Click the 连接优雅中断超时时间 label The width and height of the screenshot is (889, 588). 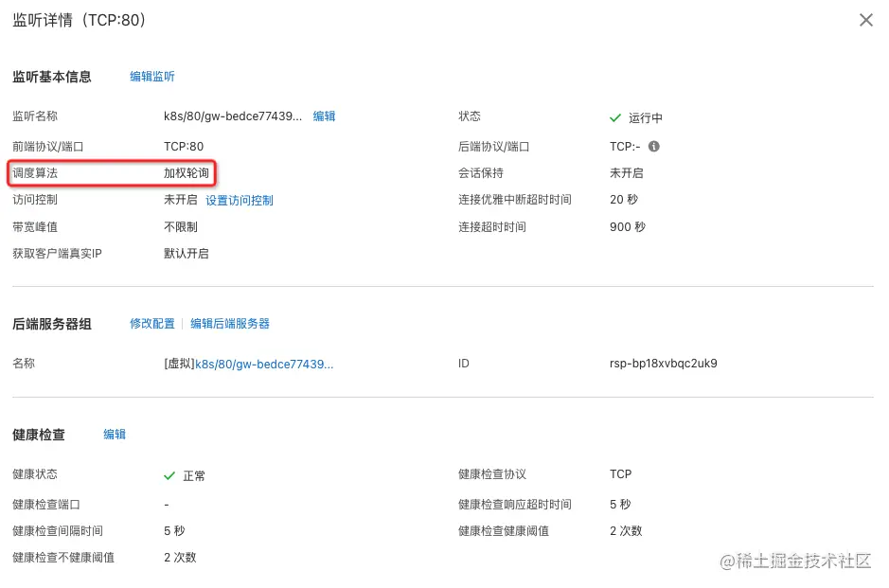(x=514, y=200)
